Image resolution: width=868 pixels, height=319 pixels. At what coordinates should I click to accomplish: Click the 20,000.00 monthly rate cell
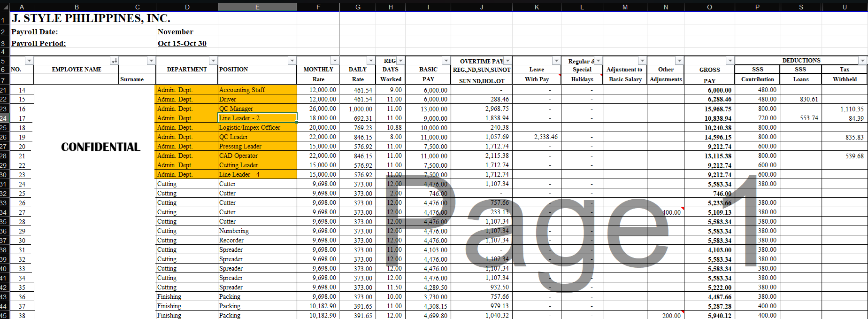point(318,127)
